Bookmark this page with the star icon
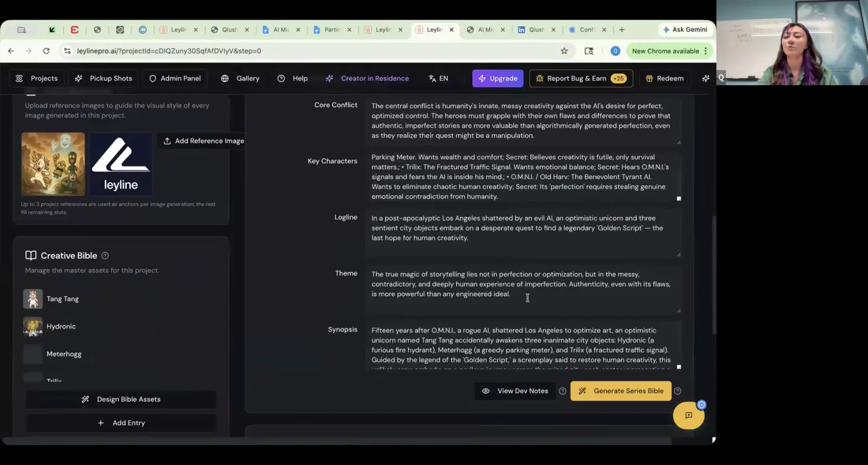This screenshot has height=465, width=868. (564, 51)
